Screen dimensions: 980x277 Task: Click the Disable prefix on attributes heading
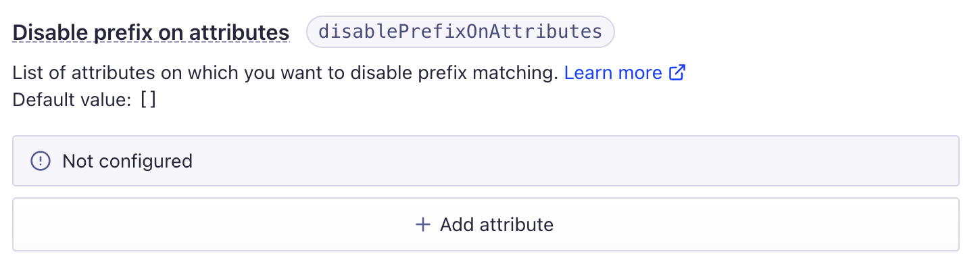tap(151, 32)
